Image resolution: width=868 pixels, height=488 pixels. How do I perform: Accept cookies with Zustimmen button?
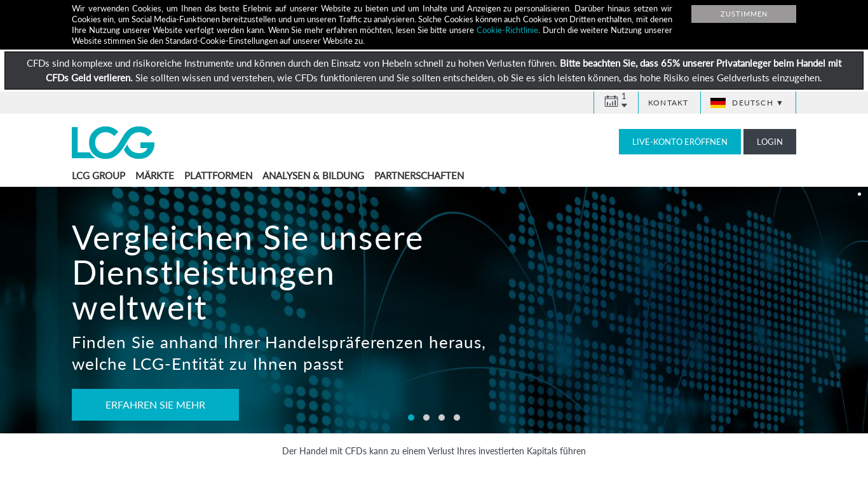click(x=743, y=14)
